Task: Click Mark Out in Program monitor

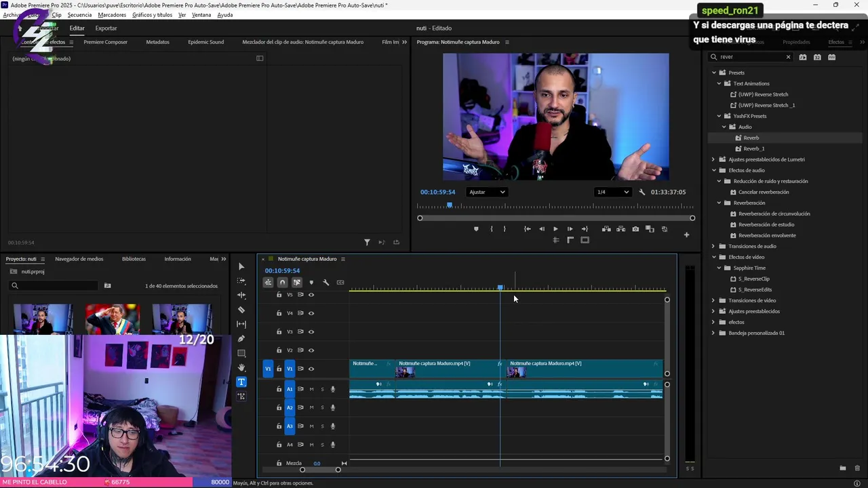Action: pos(504,229)
